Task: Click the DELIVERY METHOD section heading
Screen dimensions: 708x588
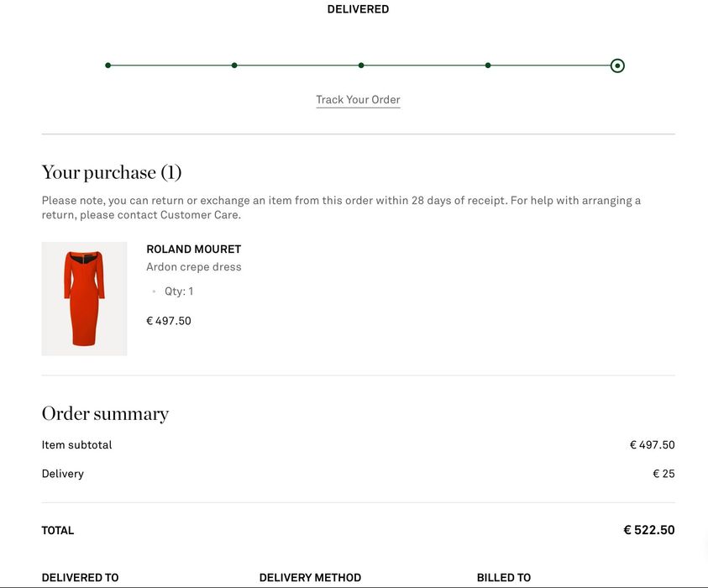Action: click(310, 578)
